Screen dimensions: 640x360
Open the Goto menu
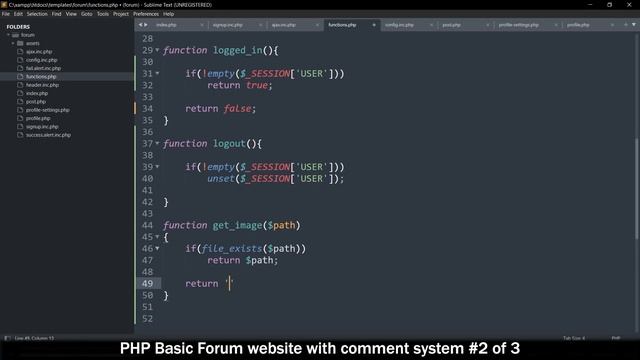(x=87, y=14)
